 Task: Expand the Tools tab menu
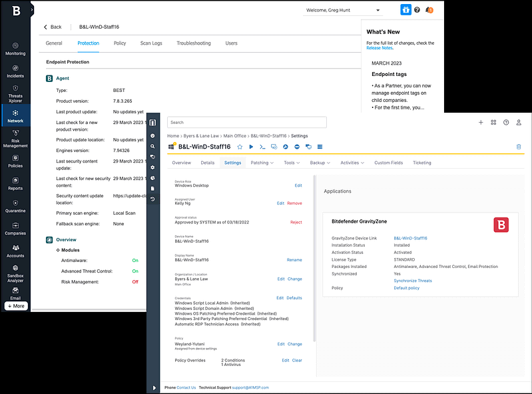pyautogui.click(x=292, y=163)
